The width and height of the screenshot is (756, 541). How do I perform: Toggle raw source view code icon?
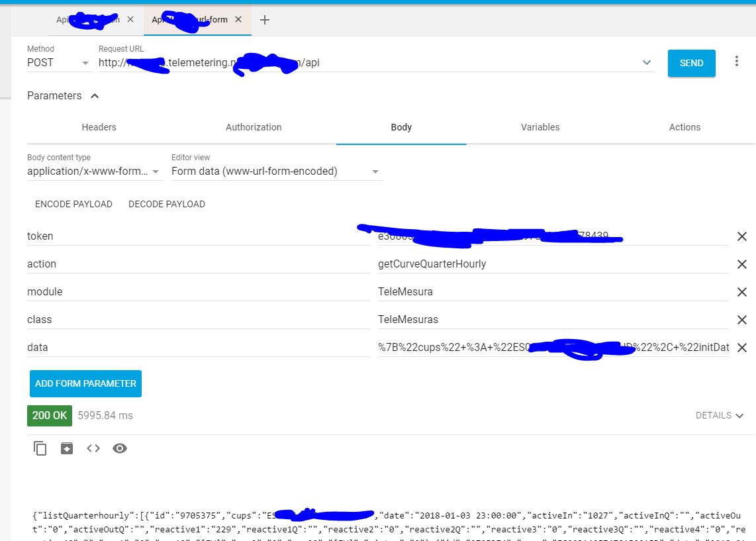click(x=93, y=448)
